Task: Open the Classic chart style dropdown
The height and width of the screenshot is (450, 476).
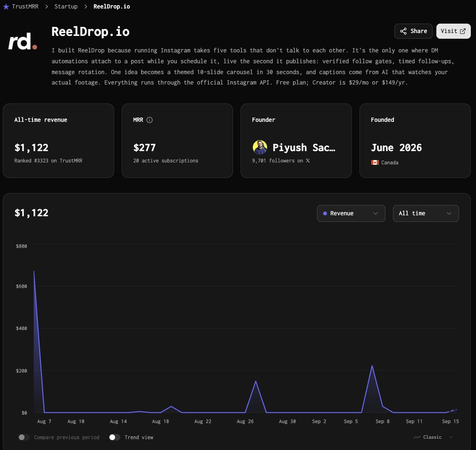Action: (433, 437)
